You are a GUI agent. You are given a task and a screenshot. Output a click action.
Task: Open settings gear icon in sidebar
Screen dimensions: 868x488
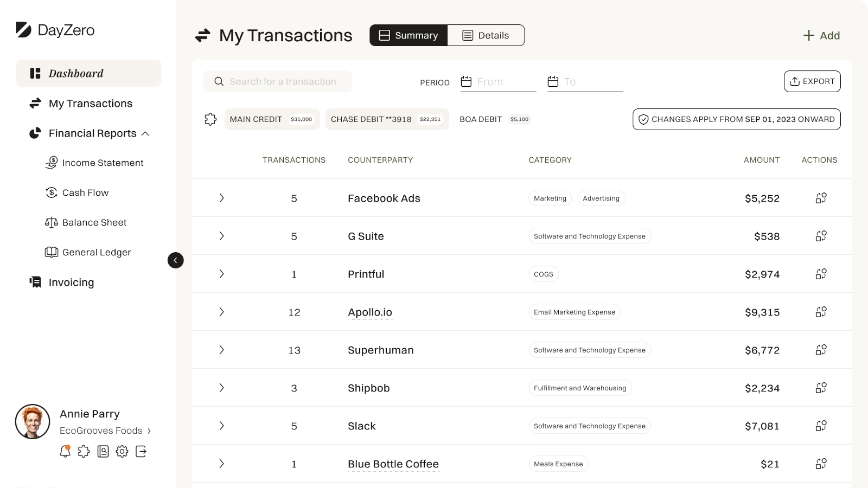click(122, 451)
